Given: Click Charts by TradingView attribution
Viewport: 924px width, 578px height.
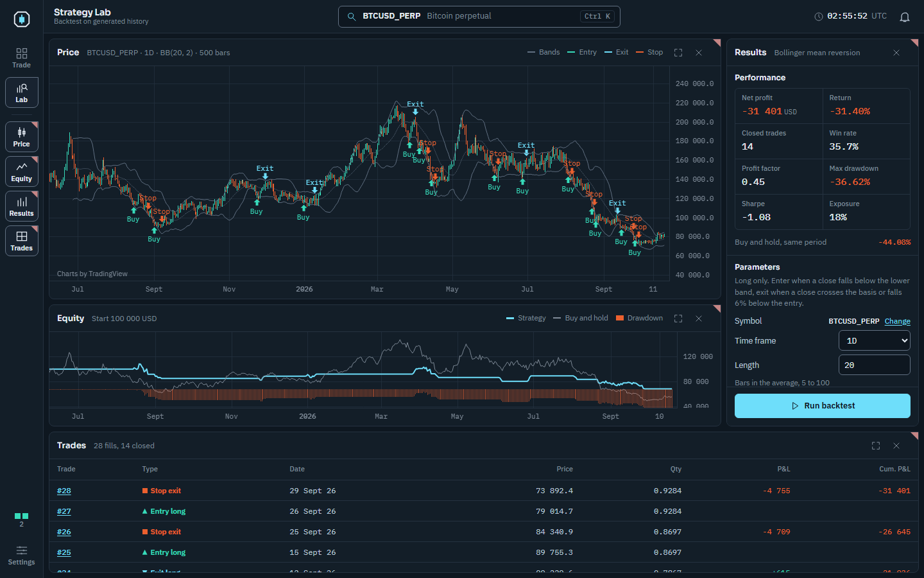Looking at the screenshot, I should (x=92, y=274).
